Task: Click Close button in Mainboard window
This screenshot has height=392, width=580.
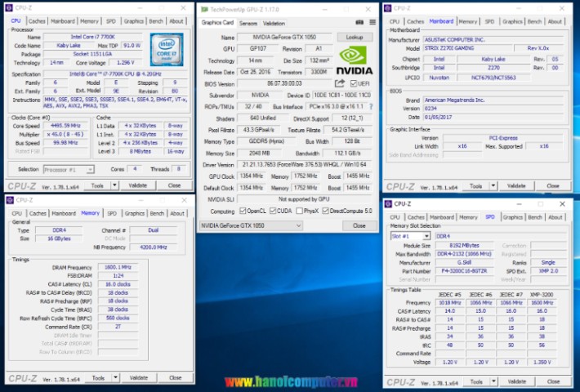Action: pyautogui.click(x=552, y=185)
